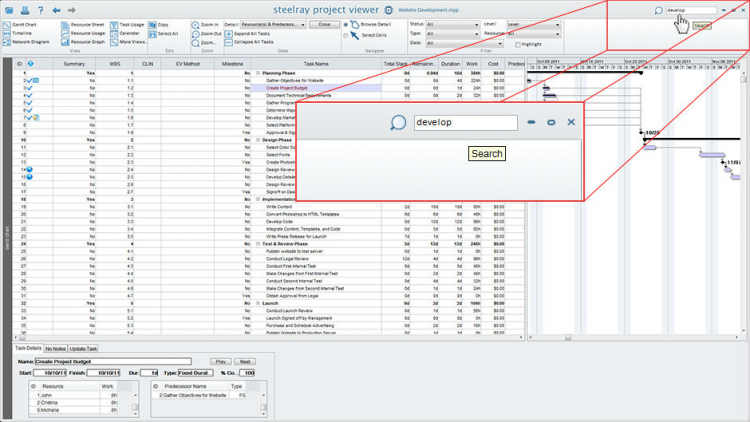750x422 pixels.
Task: Click the Start date field
Action: click(50, 373)
